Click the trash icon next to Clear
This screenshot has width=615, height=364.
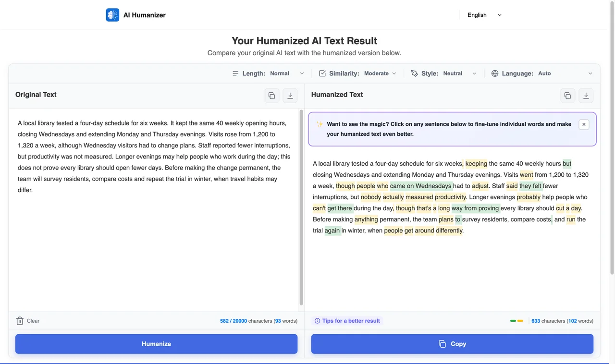click(20, 321)
